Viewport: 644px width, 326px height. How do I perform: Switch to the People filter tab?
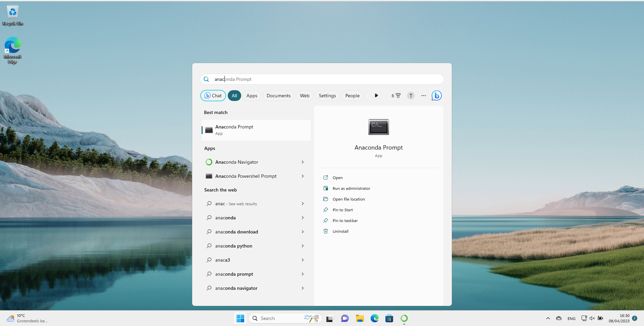point(353,96)
